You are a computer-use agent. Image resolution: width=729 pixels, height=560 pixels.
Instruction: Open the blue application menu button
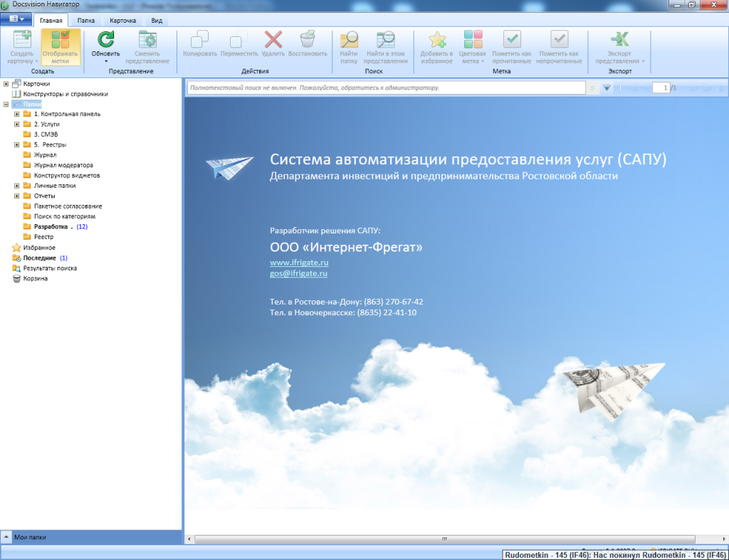[x=16, y=19]
